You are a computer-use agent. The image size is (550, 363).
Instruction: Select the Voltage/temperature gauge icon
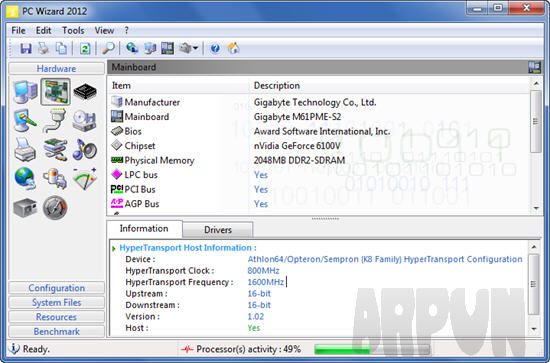point(55,208)
